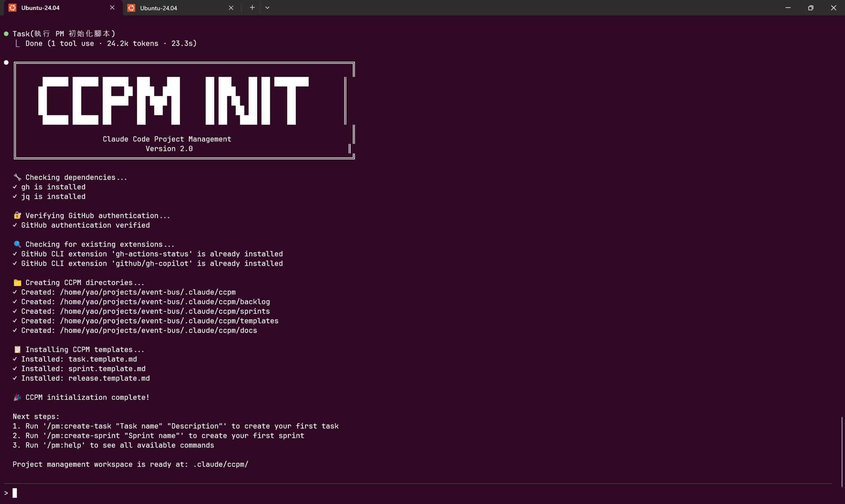Minimize the terminal window
The width and height of the screenshot is (845, 504).
(x=788, y=7)
